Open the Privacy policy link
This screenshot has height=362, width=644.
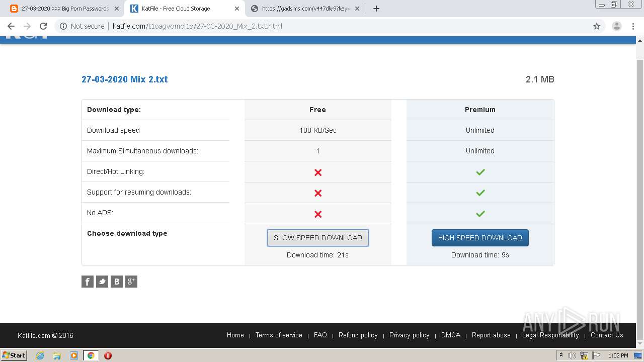410,335
